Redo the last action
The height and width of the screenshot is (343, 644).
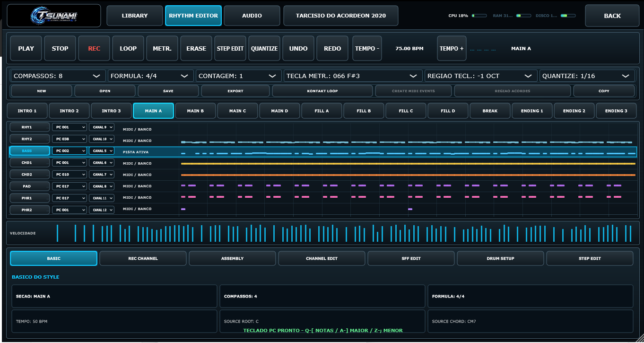click(332, 48)
